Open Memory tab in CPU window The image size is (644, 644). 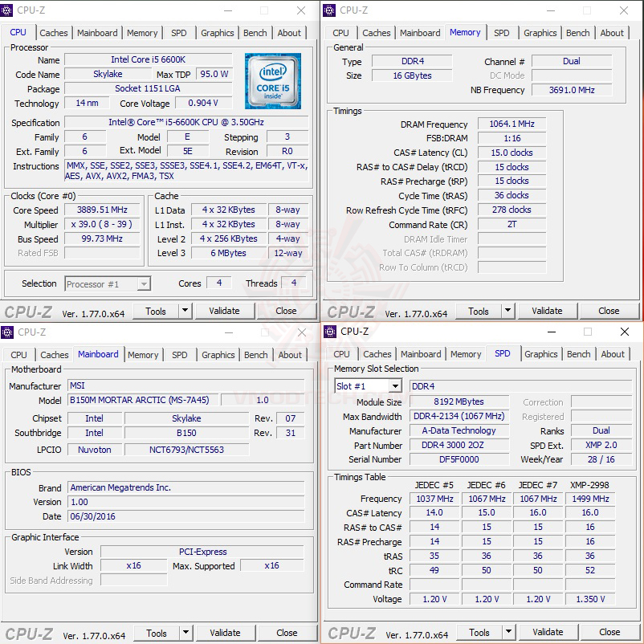pyautogui.click(x=142, y=33)
